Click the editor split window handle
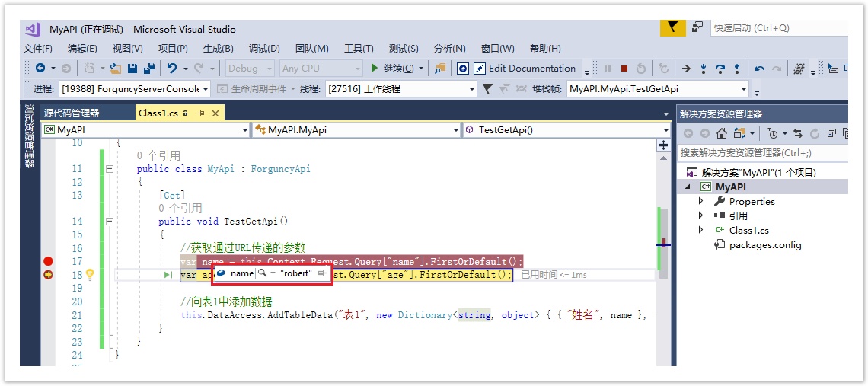Viewport: 868px width, 386px height. 662,145
